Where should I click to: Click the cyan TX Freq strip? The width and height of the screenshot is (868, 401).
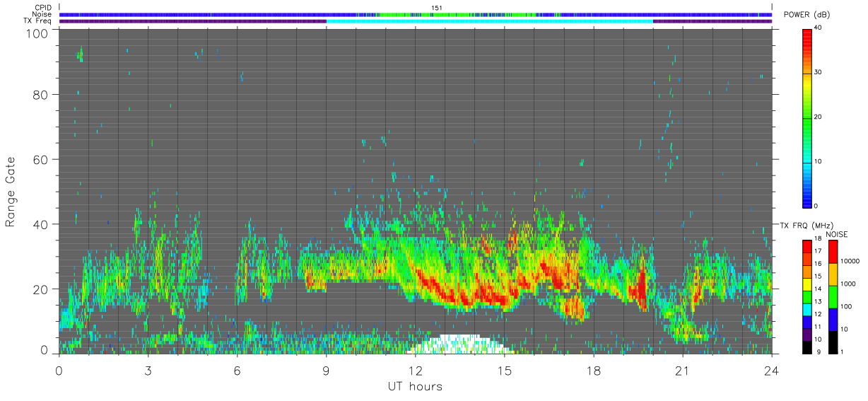pyautogui.click(x=489, y=21)
